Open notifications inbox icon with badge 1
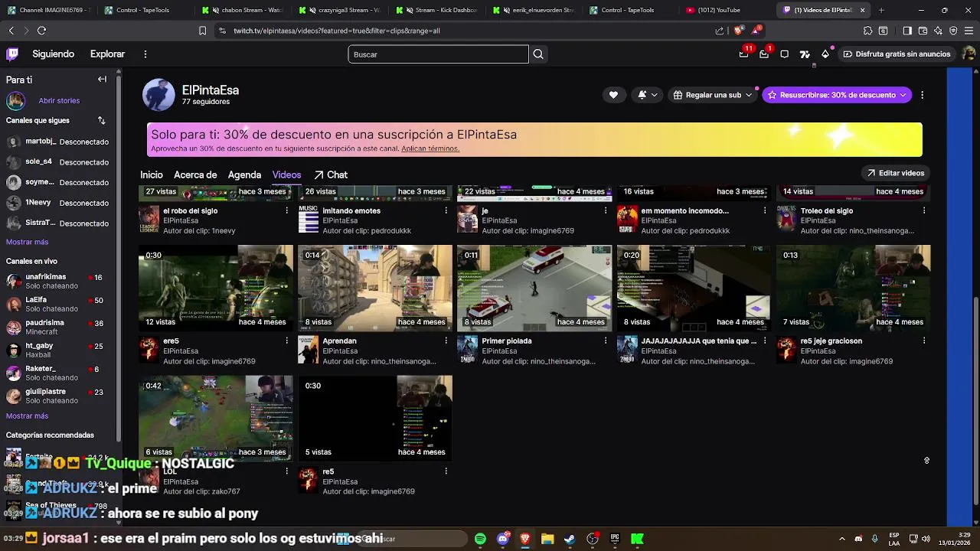The height and width of the screenshot is (551, 980). (764, 54)
